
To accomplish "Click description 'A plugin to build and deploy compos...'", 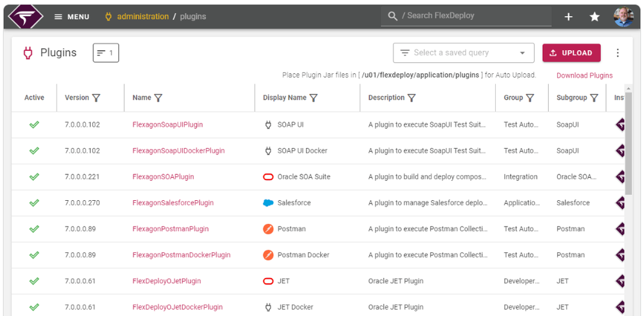I will [427, 177].
